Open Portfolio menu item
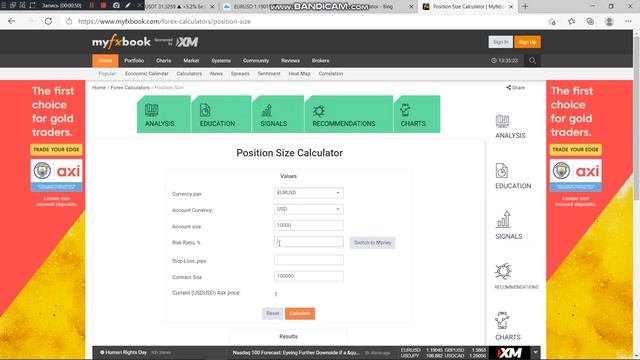This screenshot has height=360, width=640. (134, 60)
